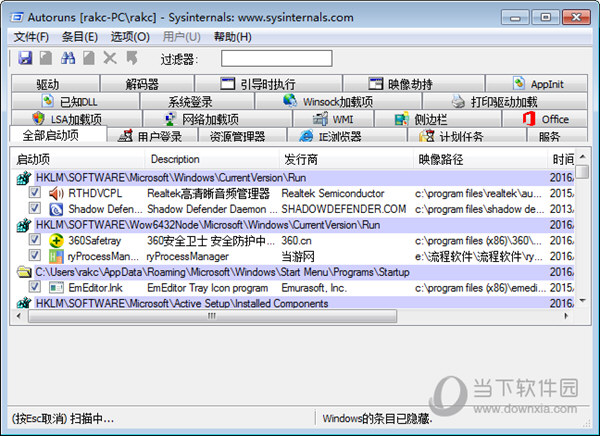Click the SHADOWDEFENDER.COM publisher cell
This screenshot has height=436, width=600.
(x=344, y=209)
